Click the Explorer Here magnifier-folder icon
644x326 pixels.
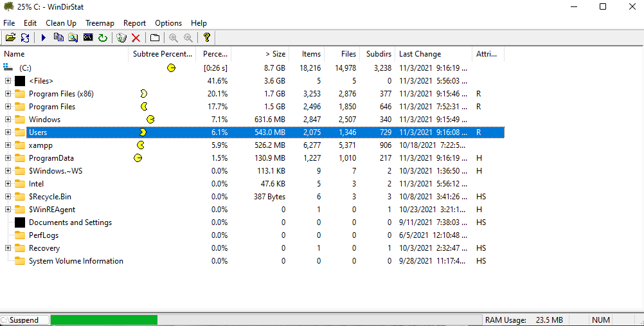click(x=73, y=38)
